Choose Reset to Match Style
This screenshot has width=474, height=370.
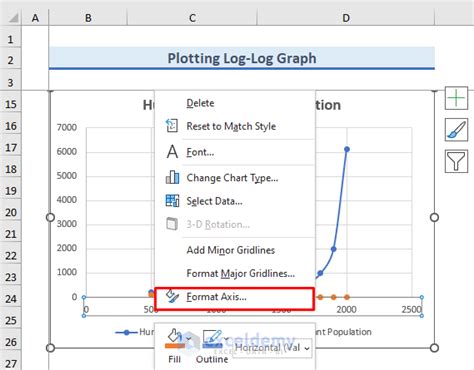pos(231,126)
